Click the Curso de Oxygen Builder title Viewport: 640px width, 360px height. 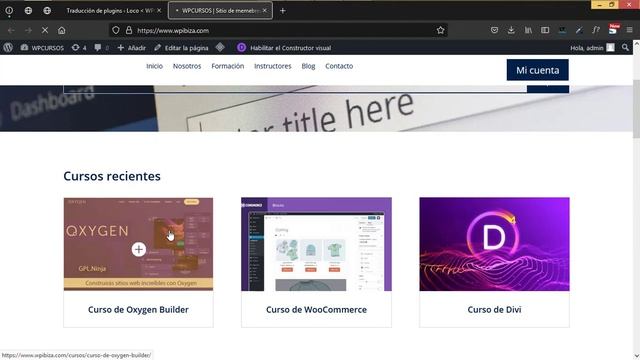[x=138, y=310]
